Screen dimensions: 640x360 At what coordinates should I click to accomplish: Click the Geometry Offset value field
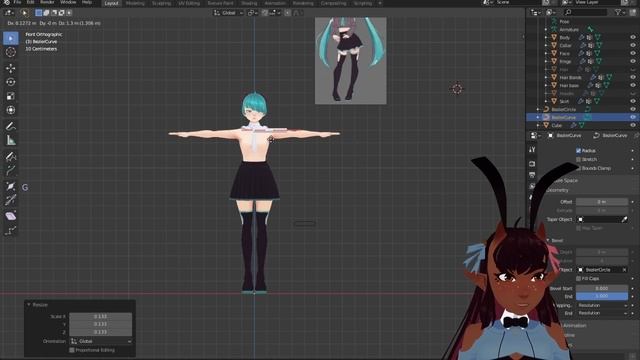(x=602, y=202)
